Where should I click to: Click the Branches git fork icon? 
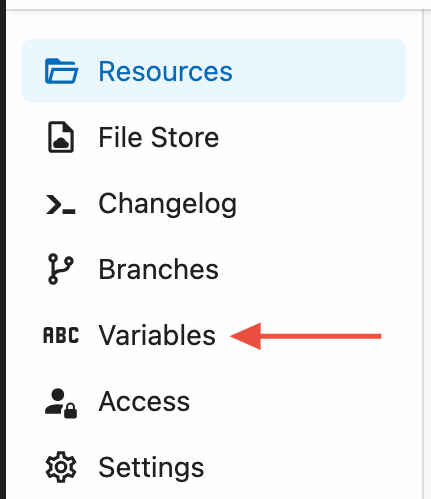(x=61, y=269)
